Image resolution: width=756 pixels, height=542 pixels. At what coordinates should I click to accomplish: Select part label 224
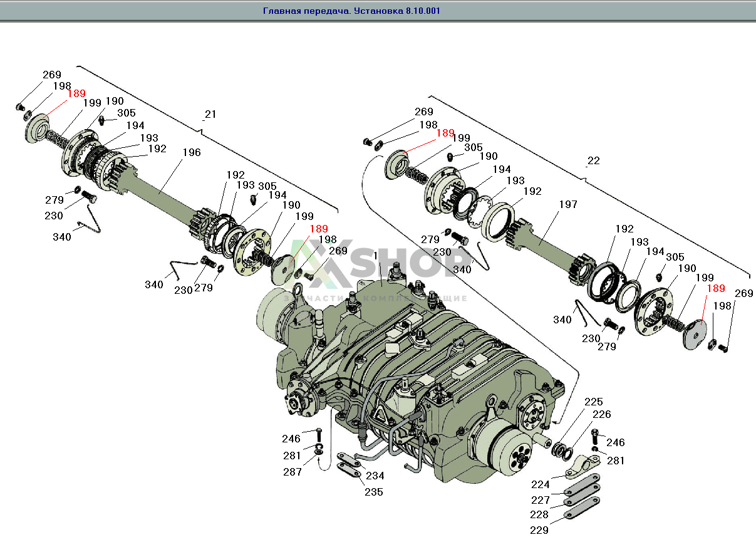point(540,484)
